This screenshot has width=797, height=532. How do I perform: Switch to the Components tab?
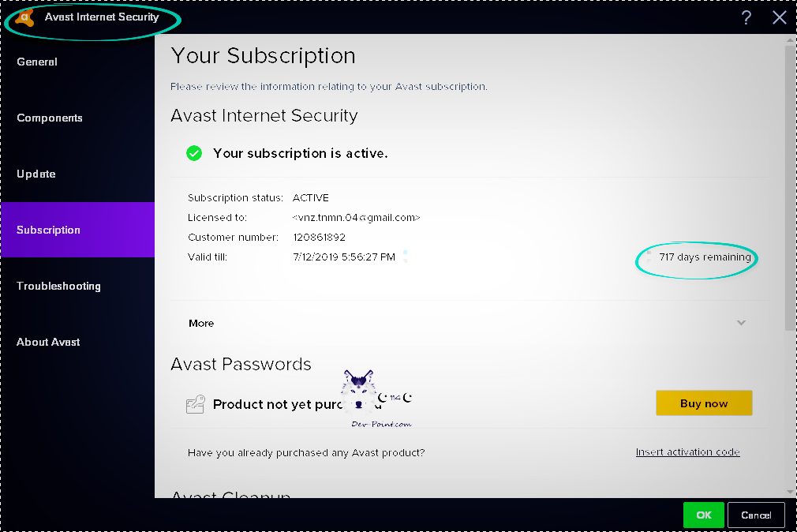point(50,118)
